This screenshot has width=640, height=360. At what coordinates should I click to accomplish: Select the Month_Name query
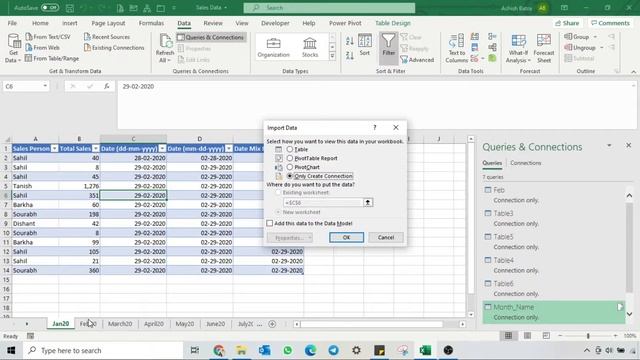(554, 312)
